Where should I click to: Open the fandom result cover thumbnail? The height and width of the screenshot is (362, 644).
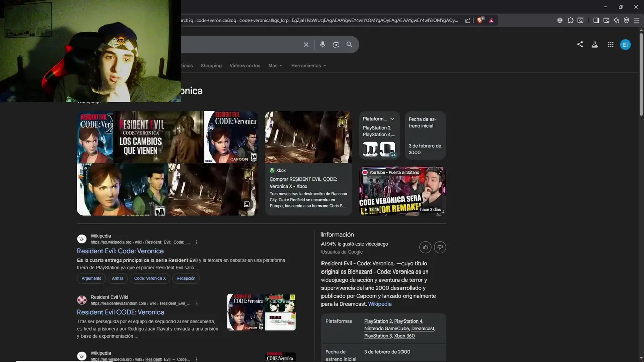(262, 312)
